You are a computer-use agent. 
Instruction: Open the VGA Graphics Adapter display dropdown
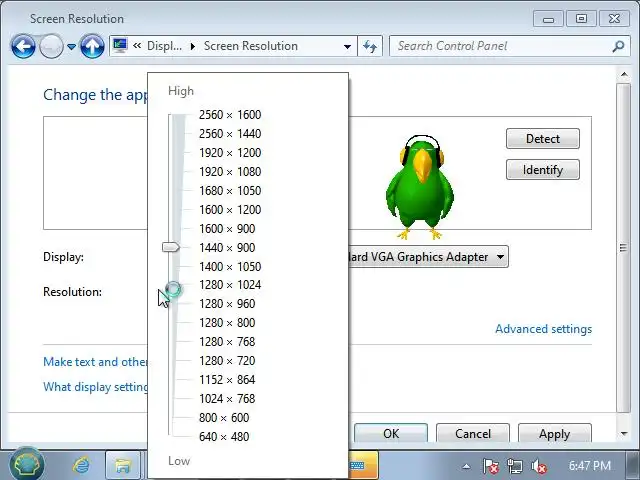pyautogui.click(x=429, y=257)
